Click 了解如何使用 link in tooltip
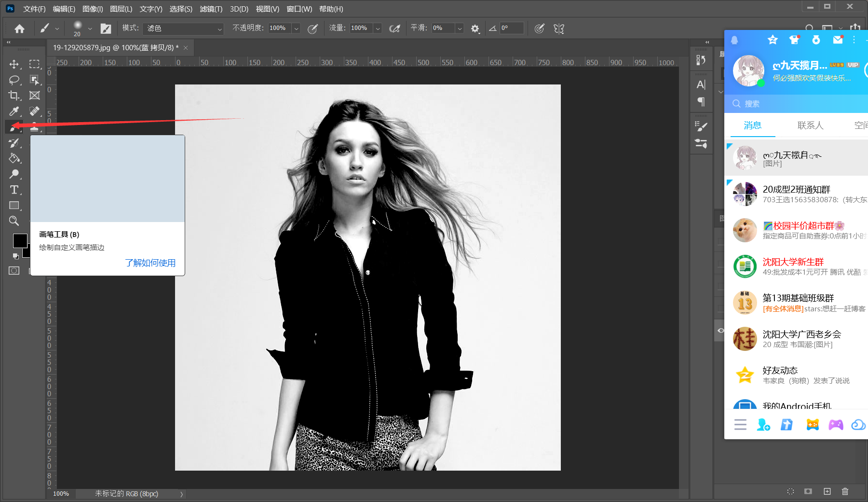 [x=150, y=263]
